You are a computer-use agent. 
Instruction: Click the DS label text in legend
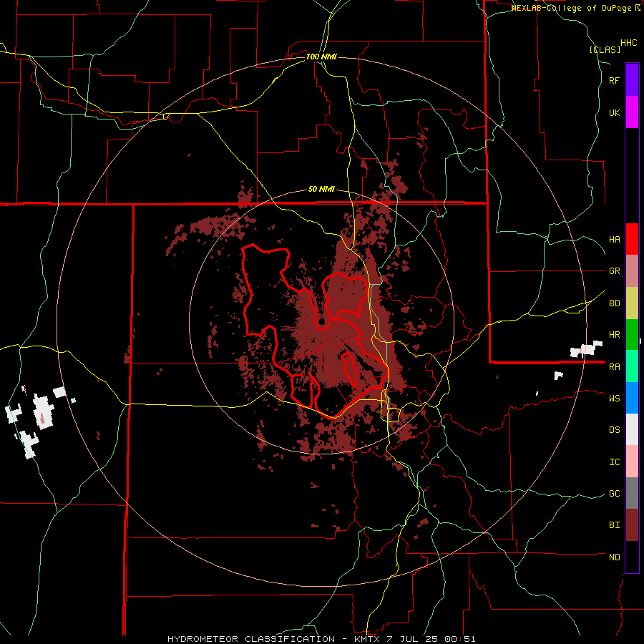[615, 430]
